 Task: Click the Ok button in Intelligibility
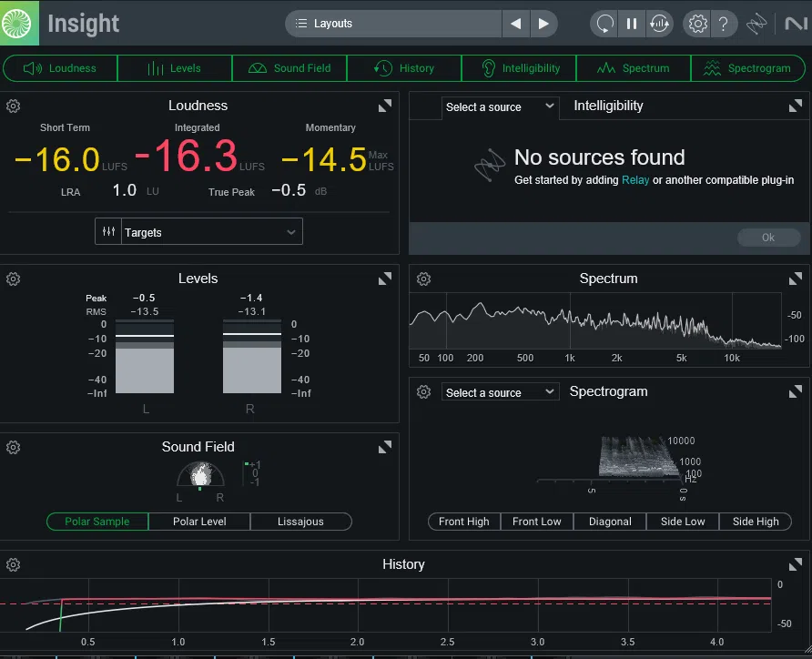pos(768,237)
